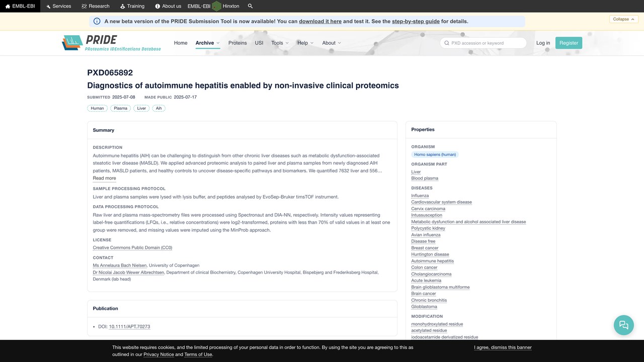Dismiss the cookie banner with I agree

(x=503, y=347)
